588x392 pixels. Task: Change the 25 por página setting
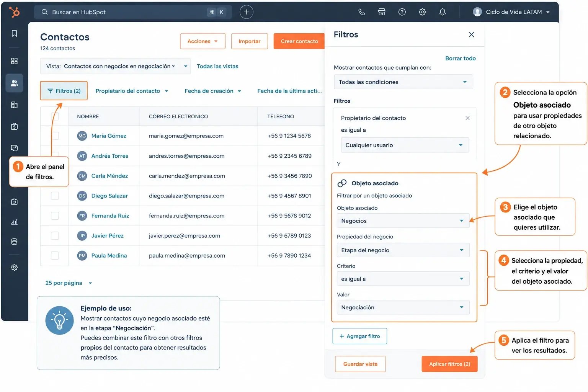click(69, 283)
